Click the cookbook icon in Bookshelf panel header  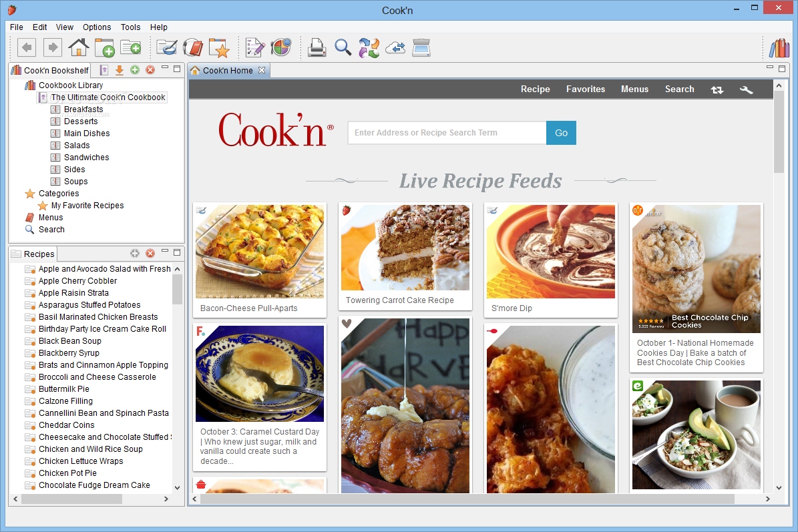tap(104, 69)
